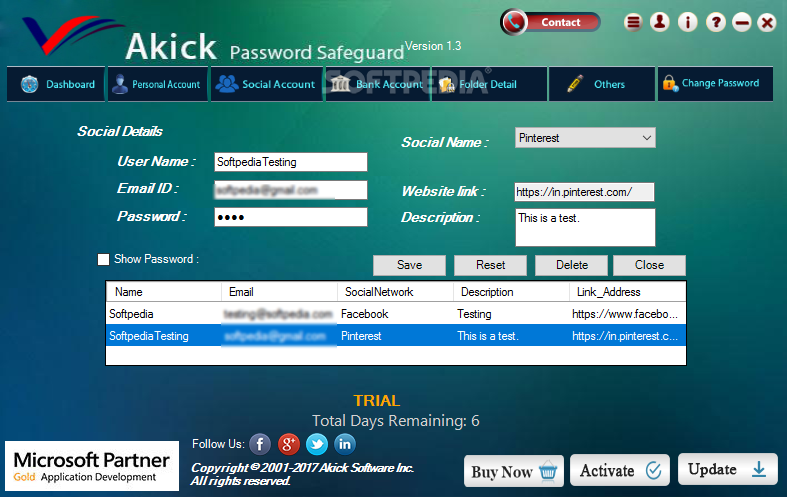Click the red phone Contact icon
787x497 pixels.
pyautogui.click(x=513, y=22)
